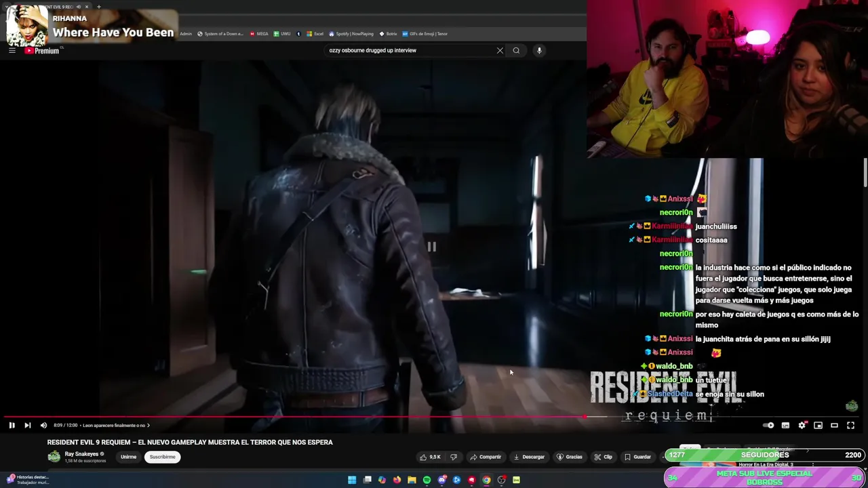Switch to Chrome in taskbar
The height and width of the screenshot is (488, 868).
pos(486,480)
